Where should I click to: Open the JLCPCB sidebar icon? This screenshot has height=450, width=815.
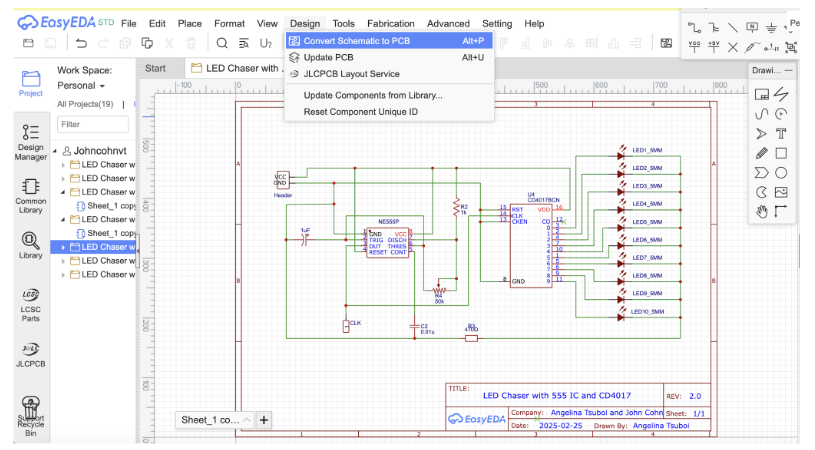click(30, 354)
